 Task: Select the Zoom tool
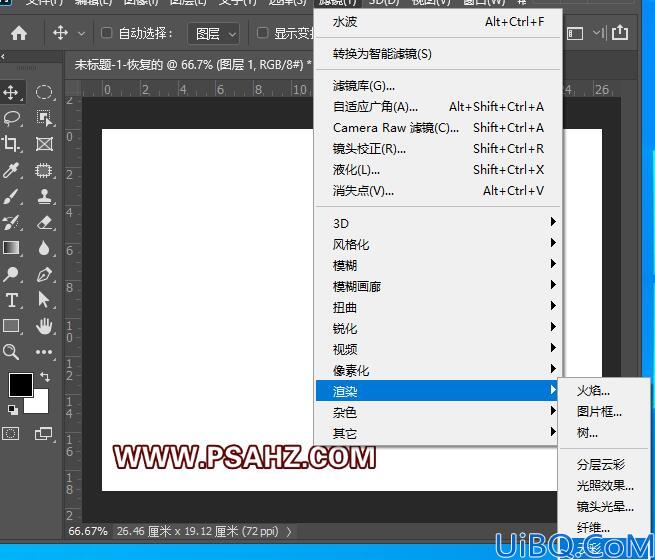tap(11, 352)
